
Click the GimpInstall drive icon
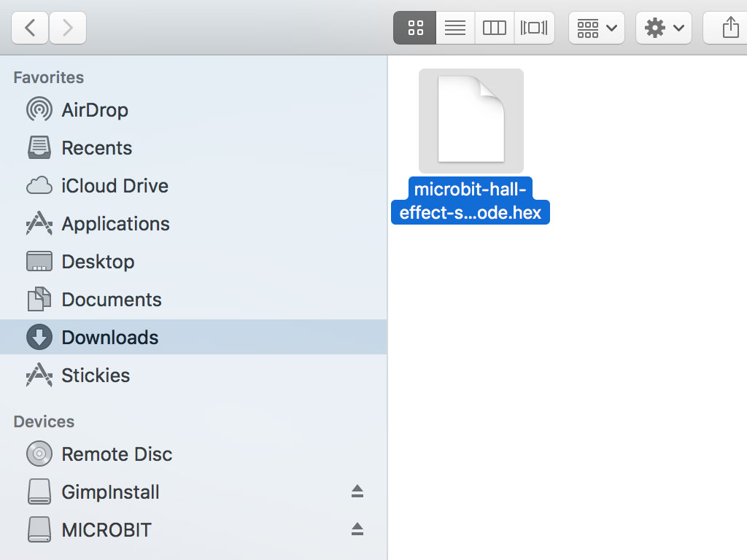point(39,491)
